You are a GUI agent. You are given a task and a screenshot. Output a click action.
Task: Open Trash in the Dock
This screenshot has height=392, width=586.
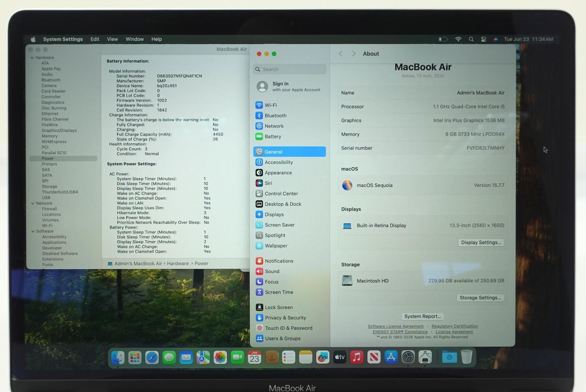[x=466, y=357]
